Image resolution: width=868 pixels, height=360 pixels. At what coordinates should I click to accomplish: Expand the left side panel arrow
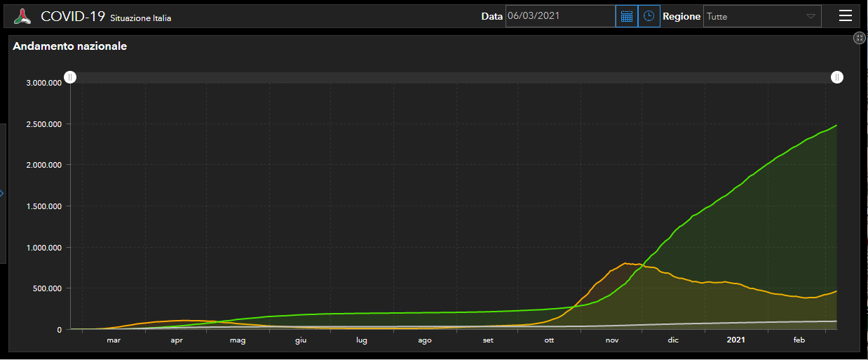[x=2, y=194]
